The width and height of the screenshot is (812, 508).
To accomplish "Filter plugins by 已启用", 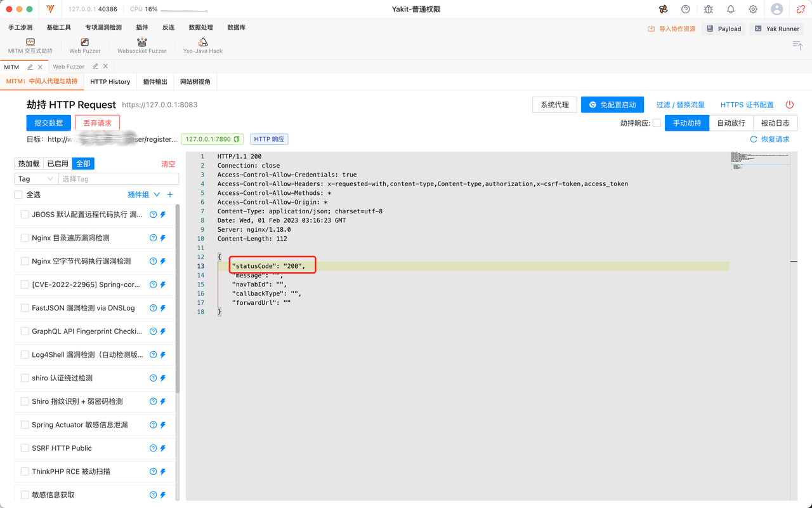I will pyautogui.click(x=58, y=164).
